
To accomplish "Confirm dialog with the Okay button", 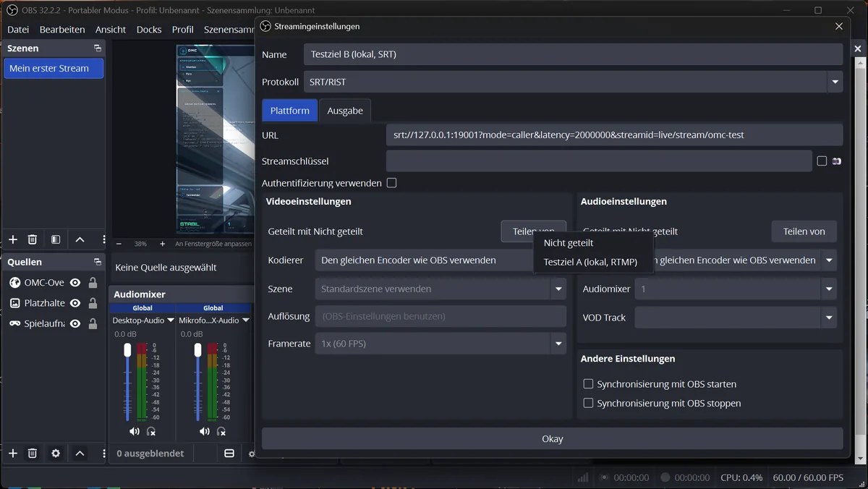I will [553, 438].
